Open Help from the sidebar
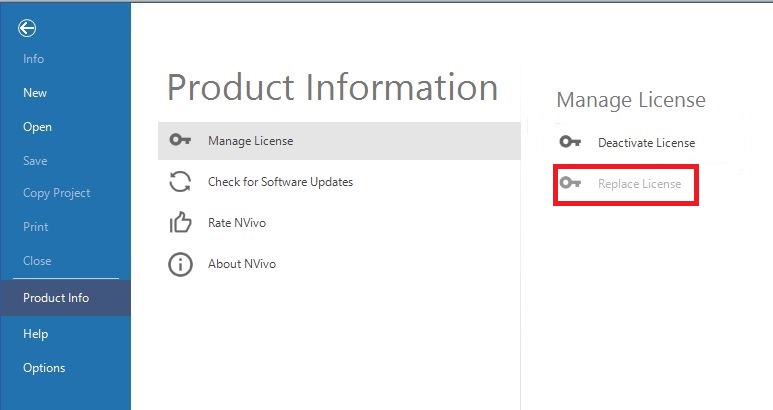This screenshot has height=410, width=773. click(x=35, y=334)
